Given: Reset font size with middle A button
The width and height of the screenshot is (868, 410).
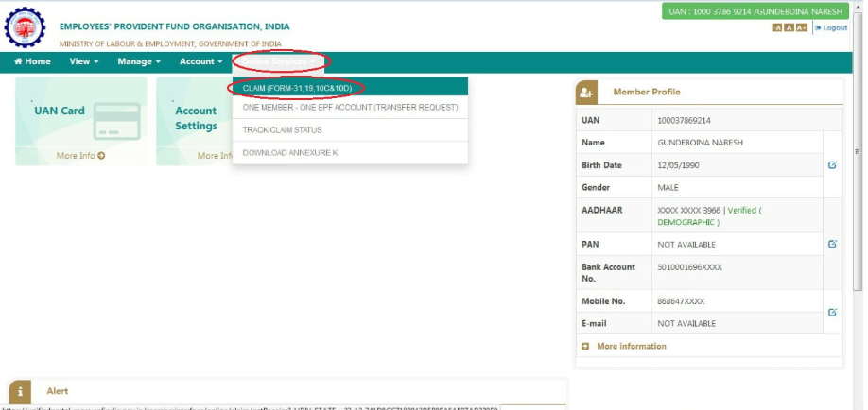Looking at the screenshot, I should (789, 28).
